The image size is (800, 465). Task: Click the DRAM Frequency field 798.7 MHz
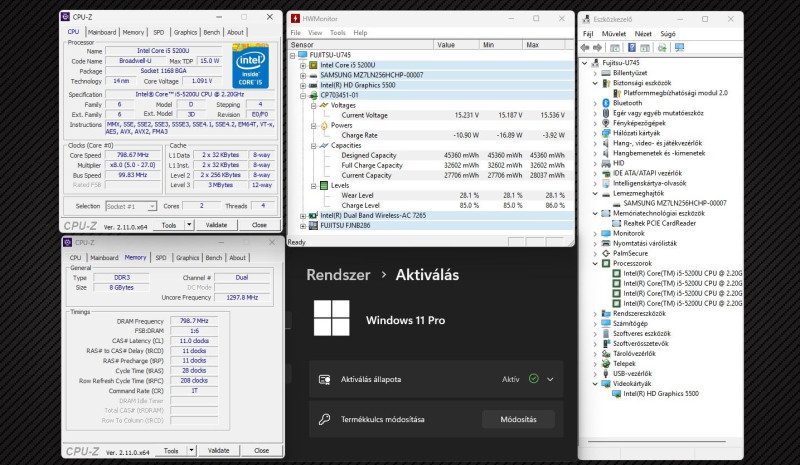[194, 321]
